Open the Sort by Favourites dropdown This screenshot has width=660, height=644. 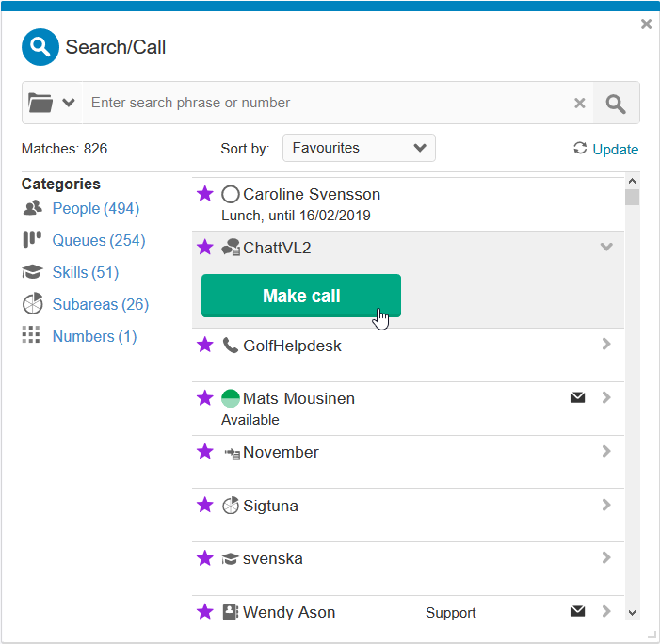pos(359,148)
